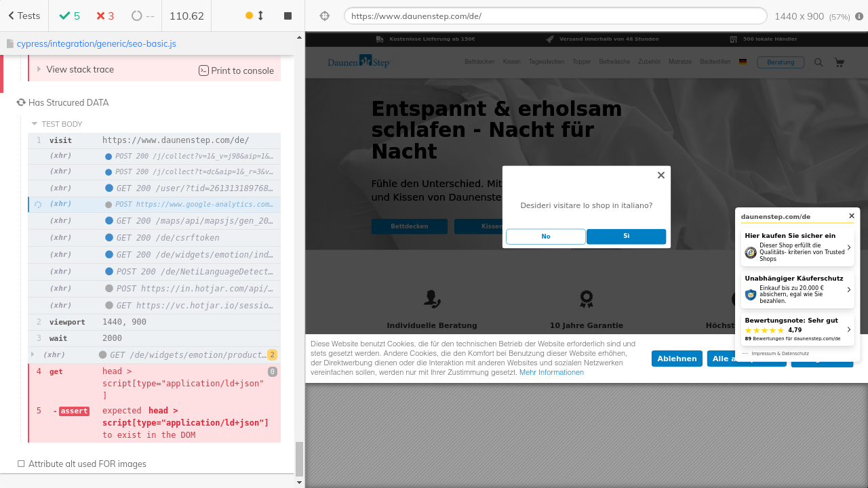Toggle auto-scrolling in the command log
868x488 pixels.
255,16
